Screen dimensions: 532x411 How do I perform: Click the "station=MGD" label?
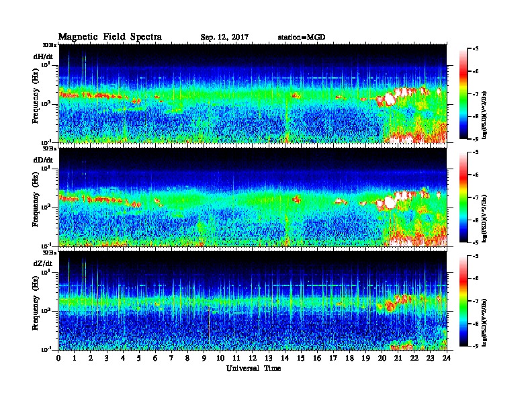[302, 37]
